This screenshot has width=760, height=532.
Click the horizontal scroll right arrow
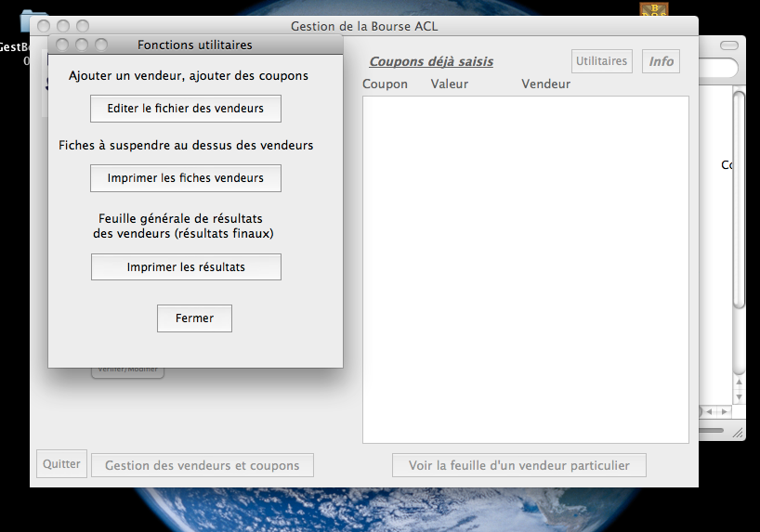(x=723, y=411)
